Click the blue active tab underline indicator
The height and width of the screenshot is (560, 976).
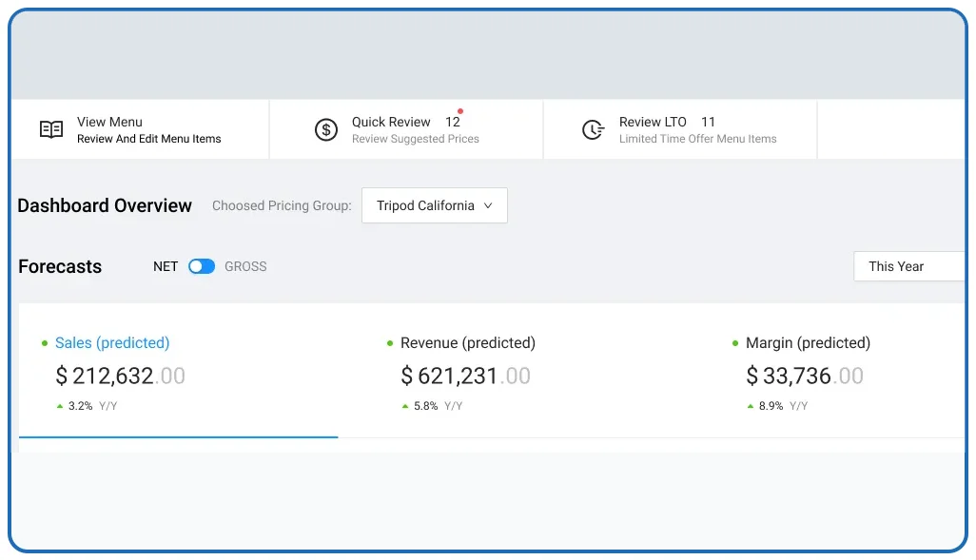pyautogui.click(x=178, y=436)
